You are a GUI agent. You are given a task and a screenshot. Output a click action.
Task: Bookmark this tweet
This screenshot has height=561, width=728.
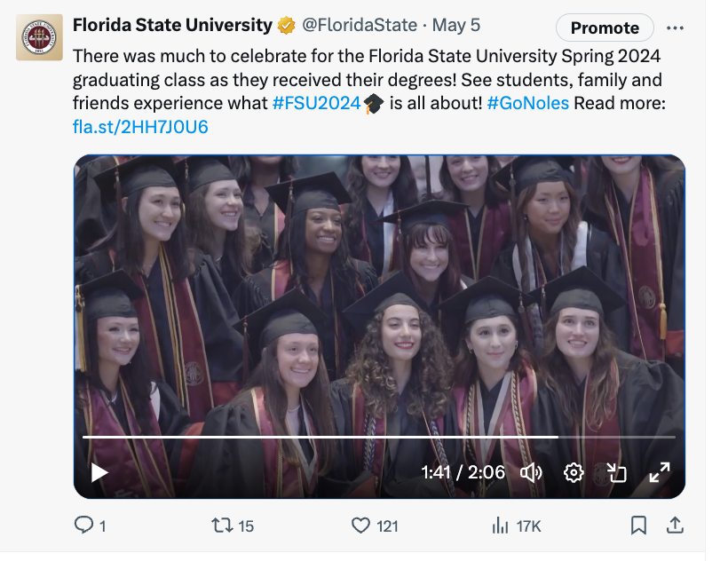click(638, 526)
